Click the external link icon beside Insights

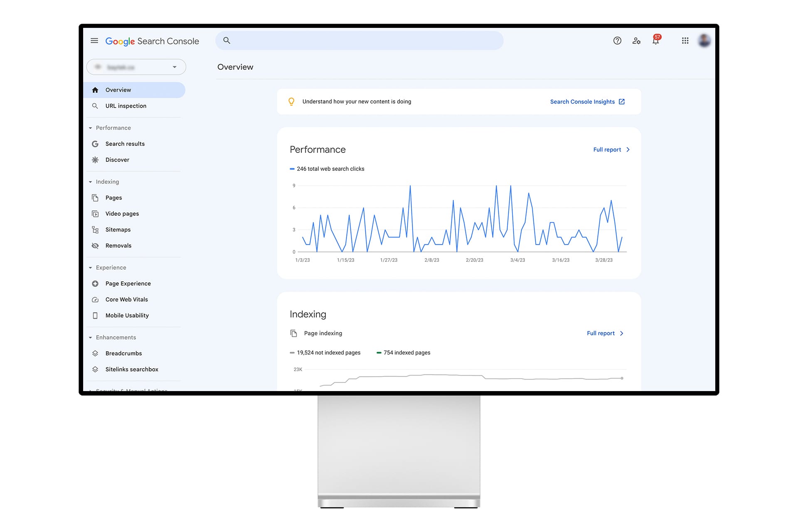pyautogui.click(x=622, y=101)
